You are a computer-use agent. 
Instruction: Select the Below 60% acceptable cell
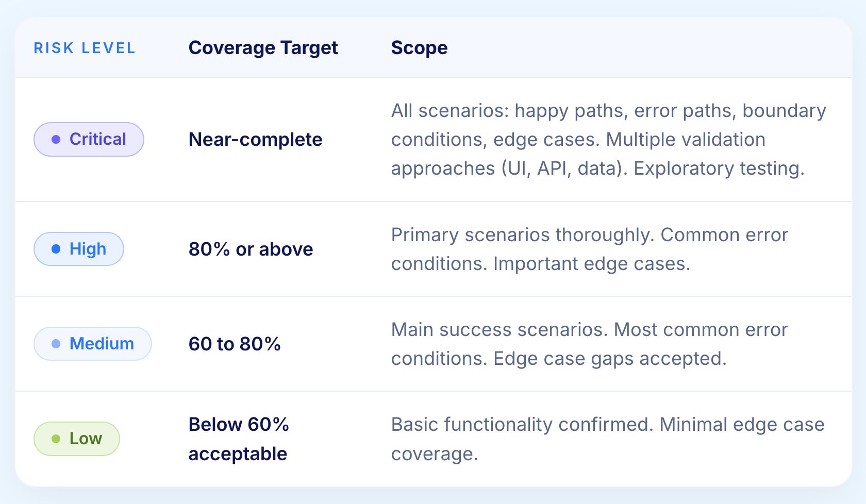(x=239, y=439)
